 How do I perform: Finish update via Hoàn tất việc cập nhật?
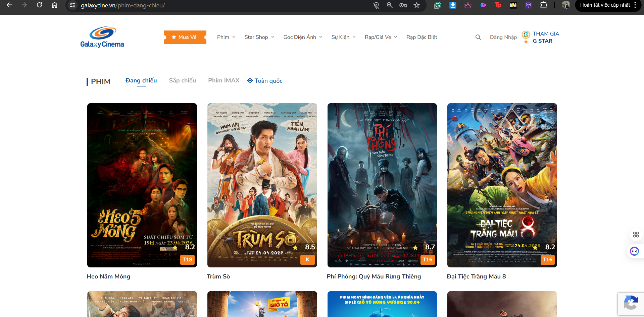(x=605, y=5)
